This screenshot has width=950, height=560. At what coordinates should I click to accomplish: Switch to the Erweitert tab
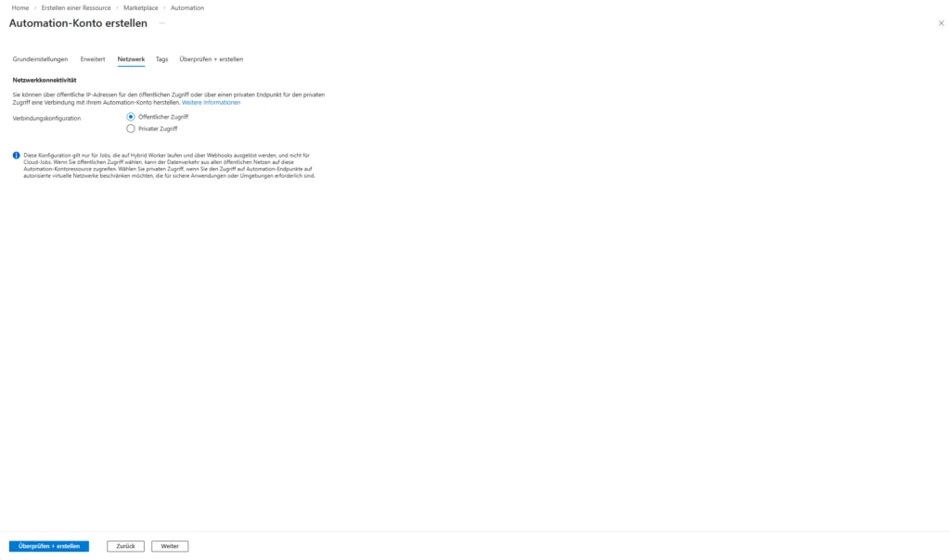coord(93,59)
